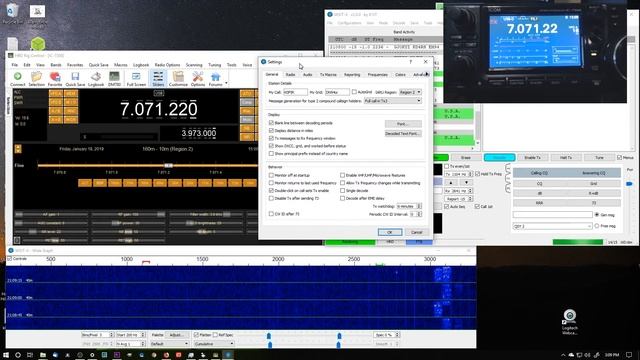Click the Forums house icon
The width and height of the screenshot is (640, 360).
pyautogui.click(x=216, y=78)
